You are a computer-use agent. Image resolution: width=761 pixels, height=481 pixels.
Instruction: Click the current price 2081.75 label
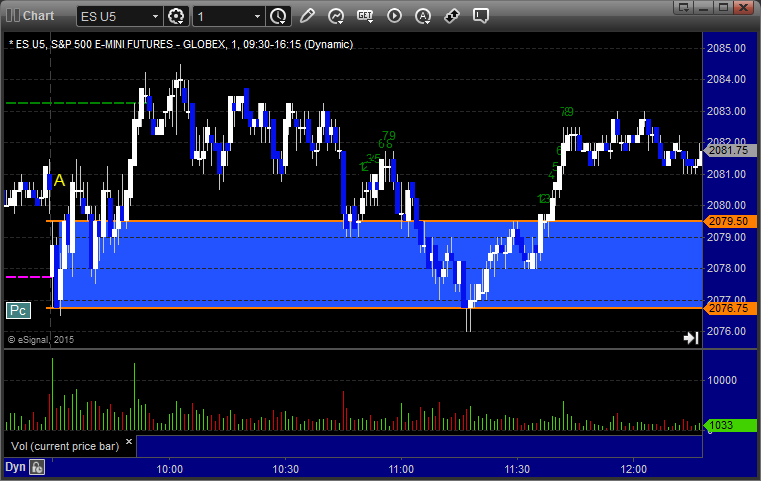[x=730, y=150]
